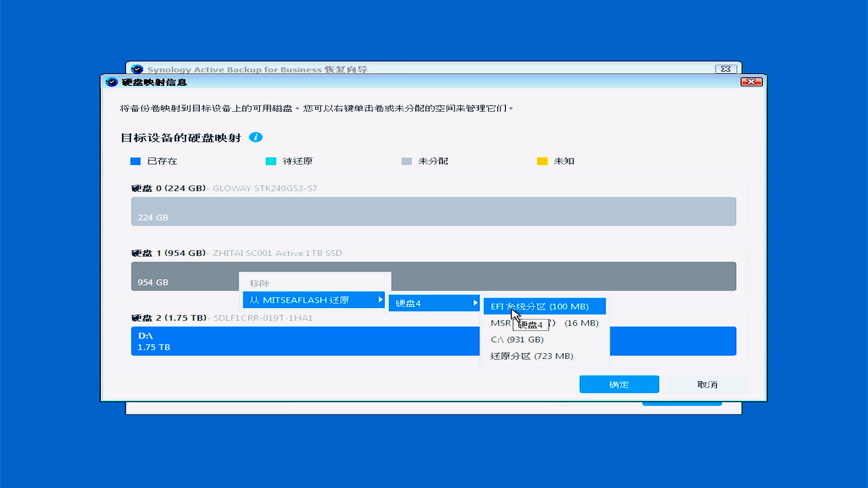Click the gray 'Unallocated' legend swatch
The width and height of the screenshot is (868, 488).
406,161
